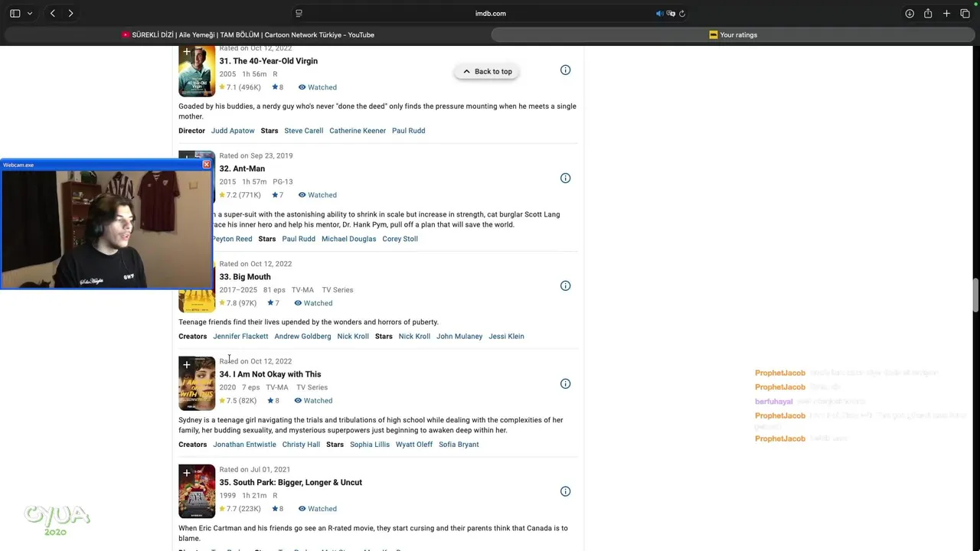Open Jennifer Flackett's page
This screenshot has height=551, width=980.
click(240, 337)
